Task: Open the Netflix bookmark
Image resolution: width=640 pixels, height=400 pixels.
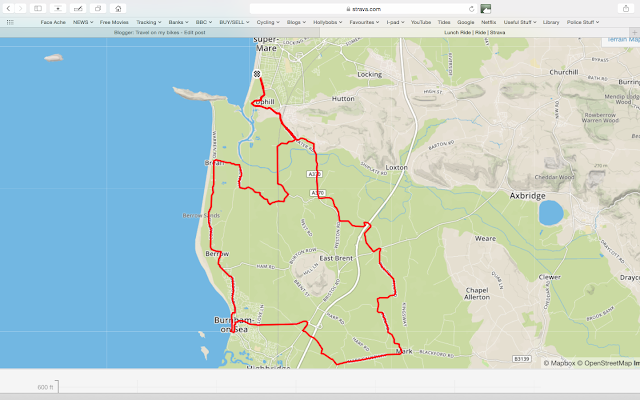Action: pyautogui.click(x=489, y=22)
